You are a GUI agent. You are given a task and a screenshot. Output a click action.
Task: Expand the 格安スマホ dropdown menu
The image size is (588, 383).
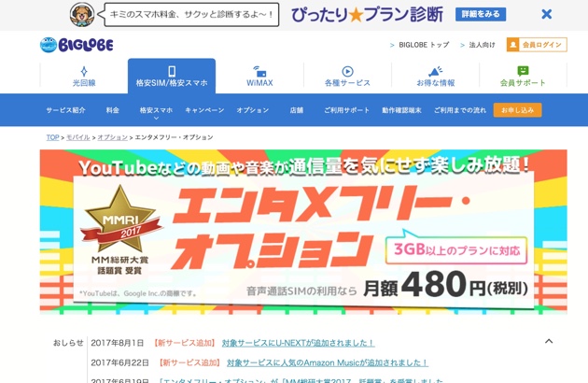coord(156,112)
